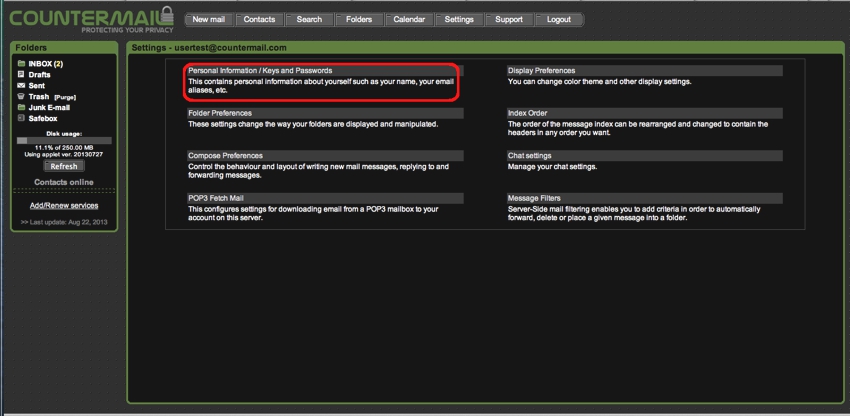
Task: Refresh the folder list
Action: click(x=64, y=167)
